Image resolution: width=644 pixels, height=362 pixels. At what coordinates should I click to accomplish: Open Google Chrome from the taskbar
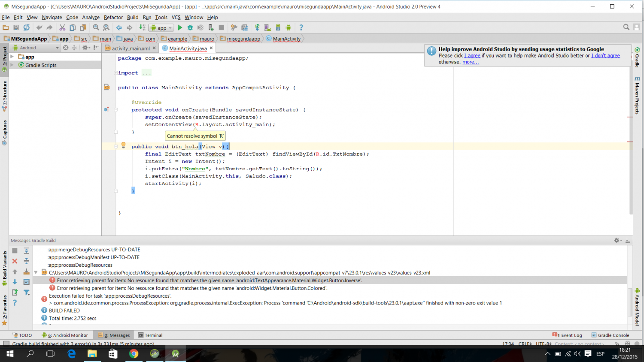134,354
